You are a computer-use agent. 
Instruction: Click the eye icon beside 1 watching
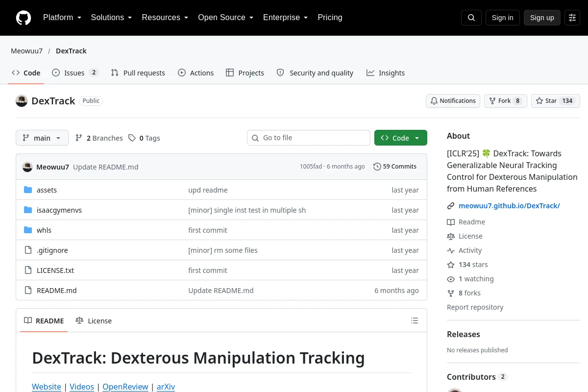451,279
